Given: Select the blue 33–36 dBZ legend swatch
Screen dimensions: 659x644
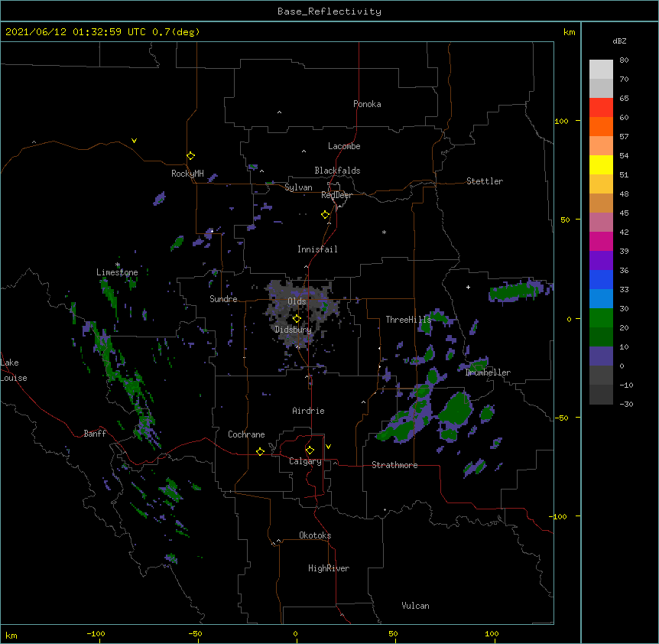Looking at the screenshot, I should 601,279.
